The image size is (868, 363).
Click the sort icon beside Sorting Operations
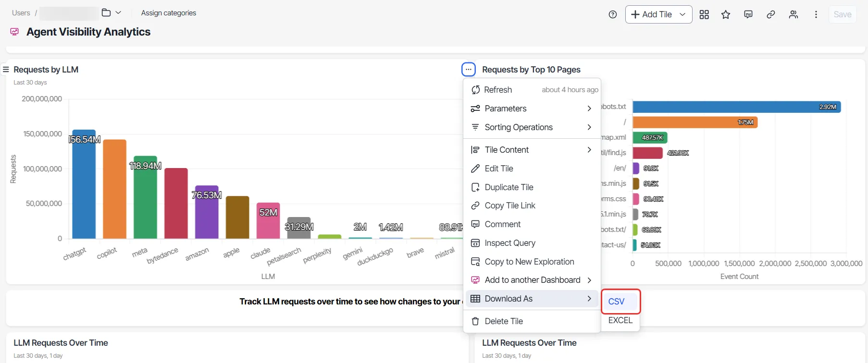(475, 127)
